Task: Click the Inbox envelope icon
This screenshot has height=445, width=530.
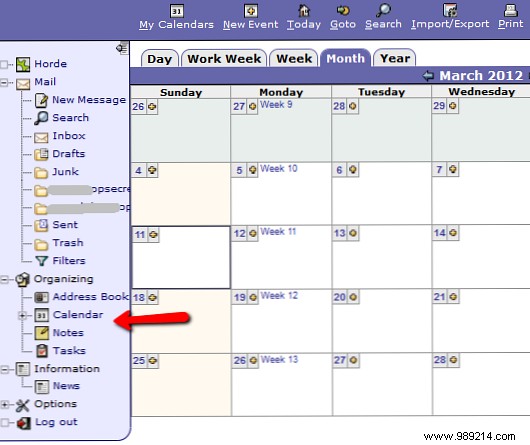Action: click(41, 137)
